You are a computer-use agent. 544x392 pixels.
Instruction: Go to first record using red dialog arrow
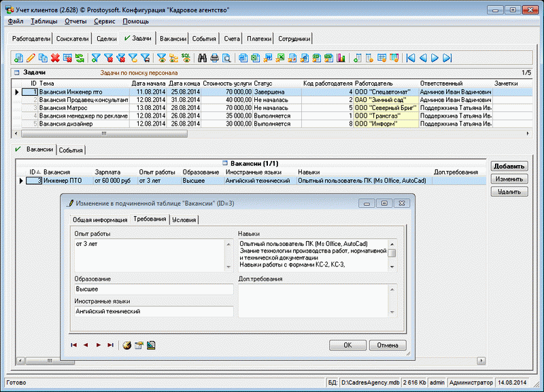(74, 345)
